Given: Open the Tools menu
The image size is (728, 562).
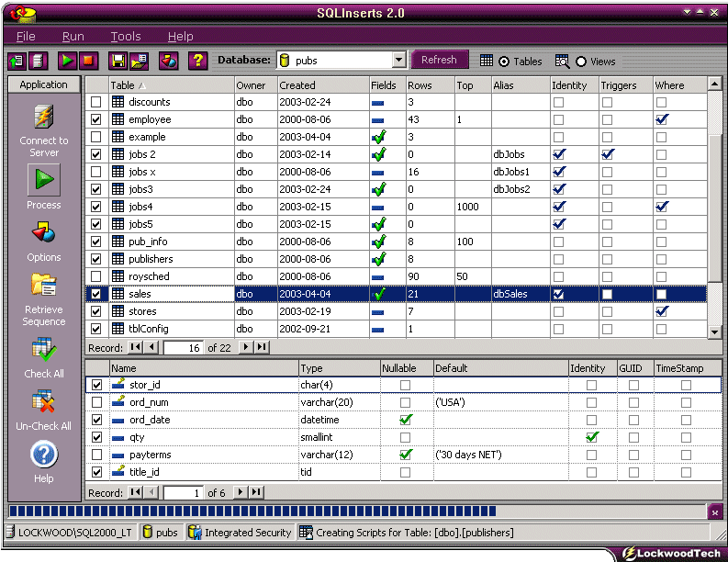Looking at the screenshot, I should tap(126, 36).
